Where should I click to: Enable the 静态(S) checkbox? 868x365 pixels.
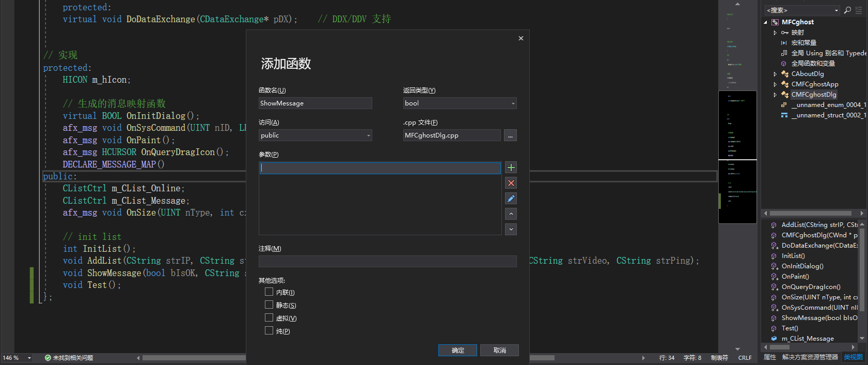pyautogui.click(x=269, y=305)
